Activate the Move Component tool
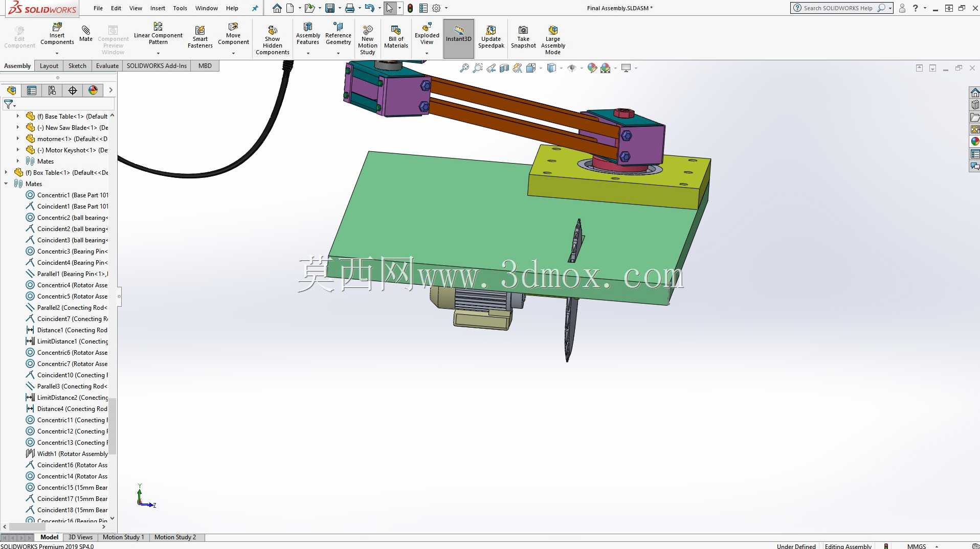Screen dimensions: 980x549 [x=233, y=34]
